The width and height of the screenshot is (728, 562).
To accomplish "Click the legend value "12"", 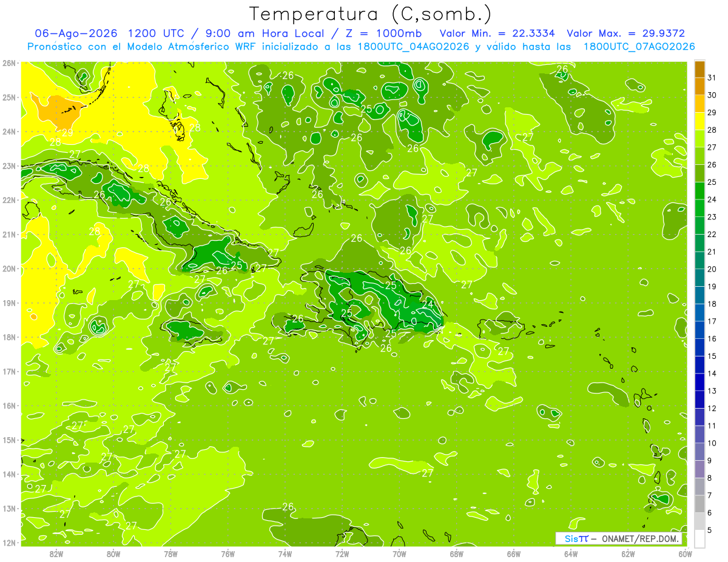I will pos(712,409).
